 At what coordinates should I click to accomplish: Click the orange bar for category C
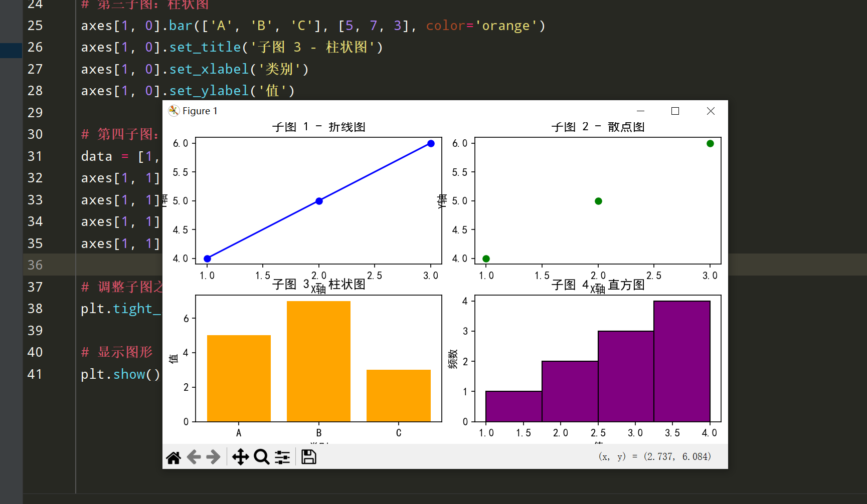[399, 396]
